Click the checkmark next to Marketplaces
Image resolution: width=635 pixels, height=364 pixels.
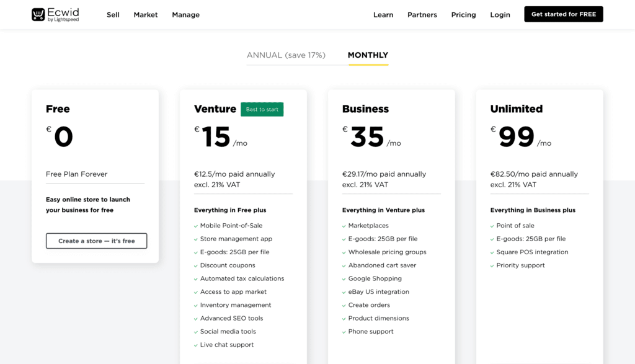coord(344,226)
